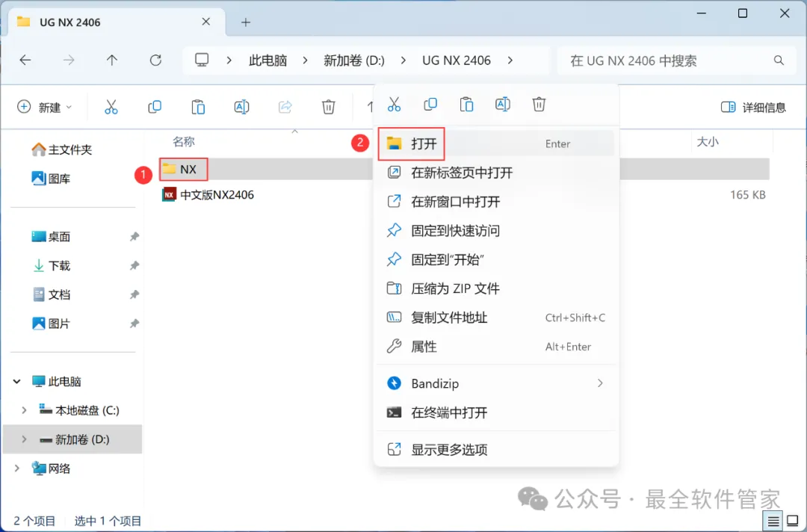
Task: Open 图库 in the sidebar
Action: pyautogui.click(x=51, y=179)
